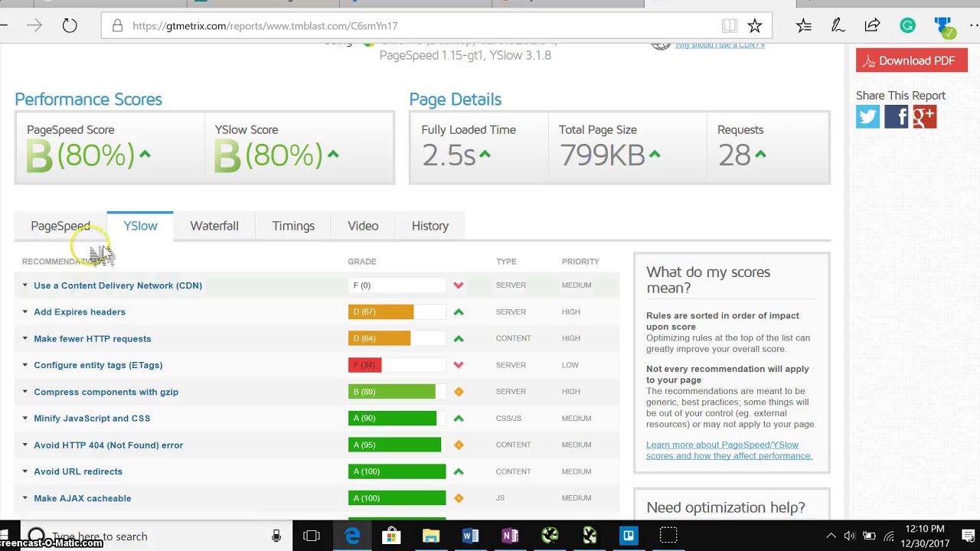Open File Explorer from the taskbar
980x551 pixels.
coord(431,536)
